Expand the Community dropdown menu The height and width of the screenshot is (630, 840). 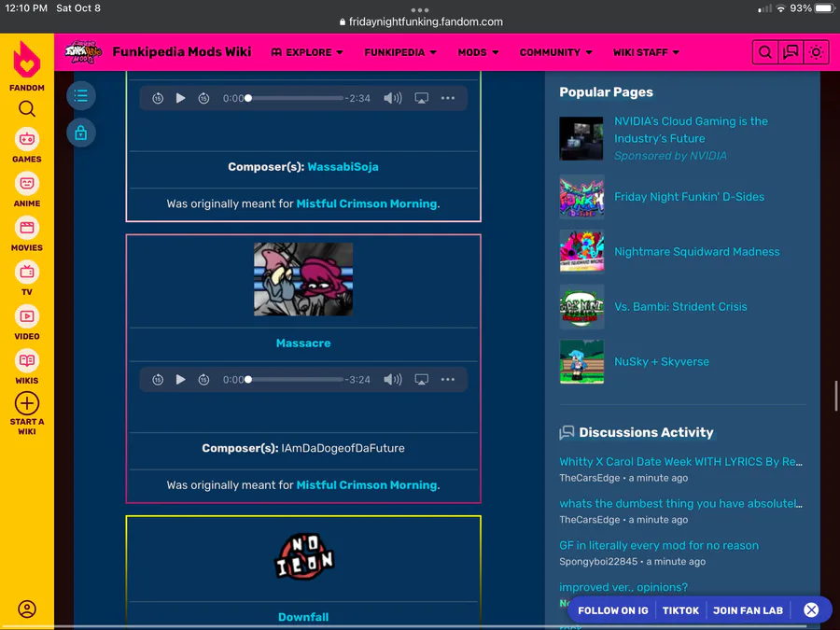(555, 52)
